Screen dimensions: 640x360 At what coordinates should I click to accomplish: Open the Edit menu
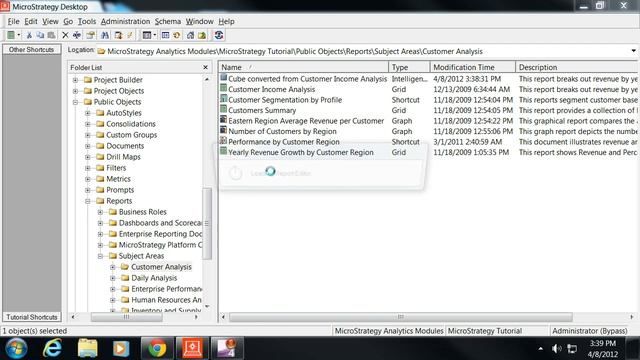tap(31, 22)
